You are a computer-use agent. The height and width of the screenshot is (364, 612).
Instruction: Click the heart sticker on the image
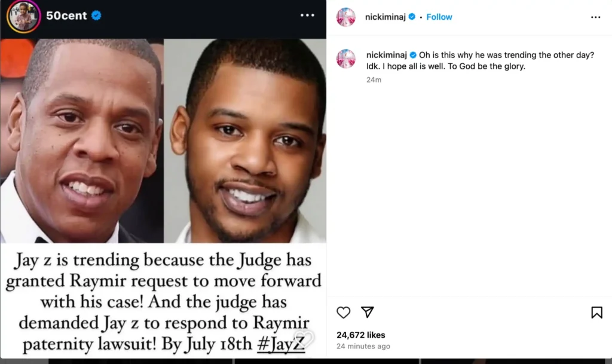304,339
